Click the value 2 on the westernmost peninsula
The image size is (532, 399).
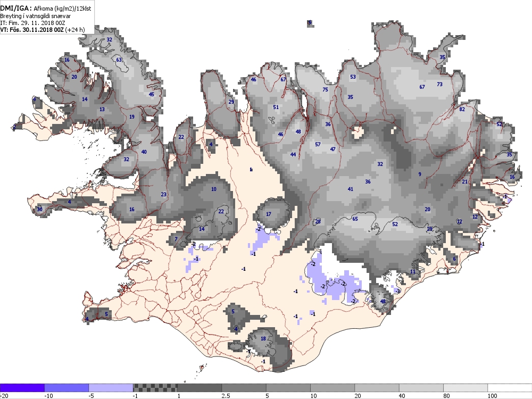point(14,128)
